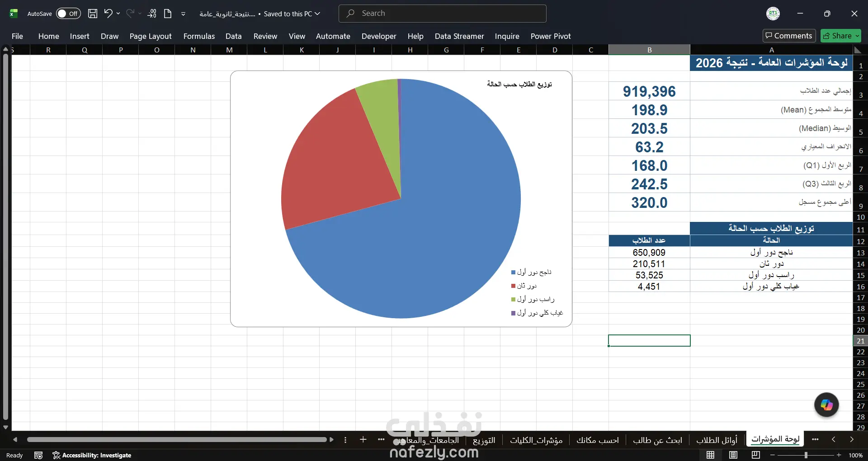Screen dimensions: 868x461
Task: Click the Undo arrow icon
Action: pyautogui.click(x=108, y=14)
